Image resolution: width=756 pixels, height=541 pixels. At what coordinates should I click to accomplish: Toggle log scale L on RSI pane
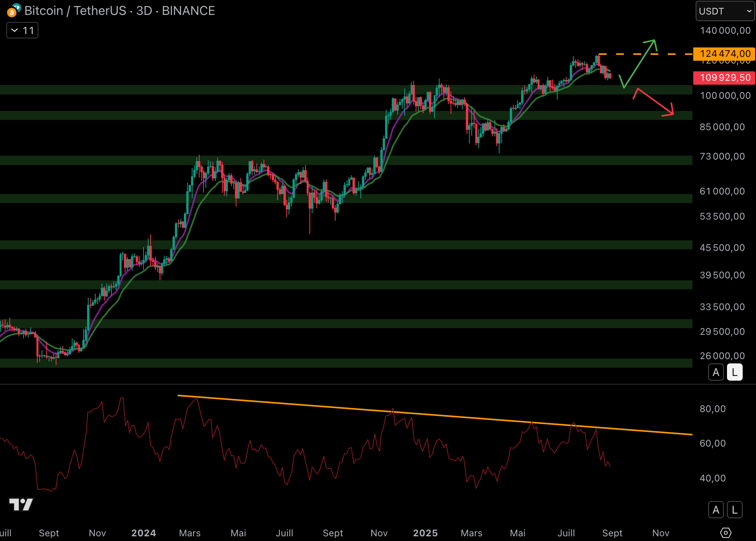click(734, 510)
